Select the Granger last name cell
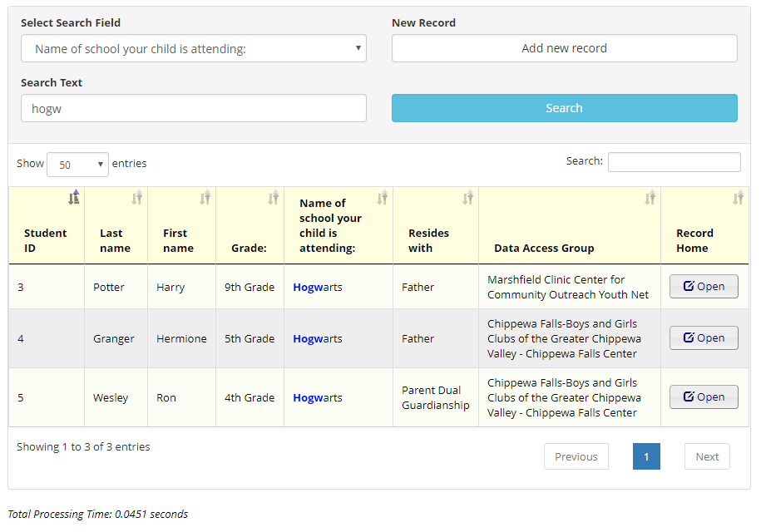The image size is (761, 532). click(114, 338)
